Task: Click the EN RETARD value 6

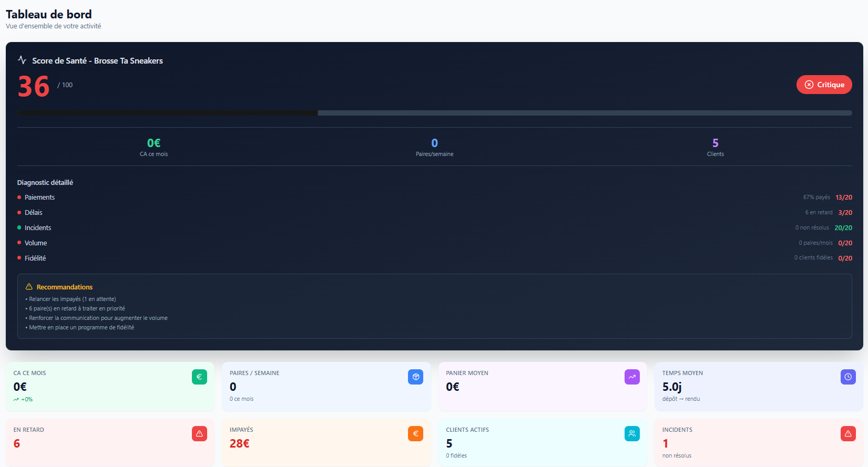Action: coord(17,443)
